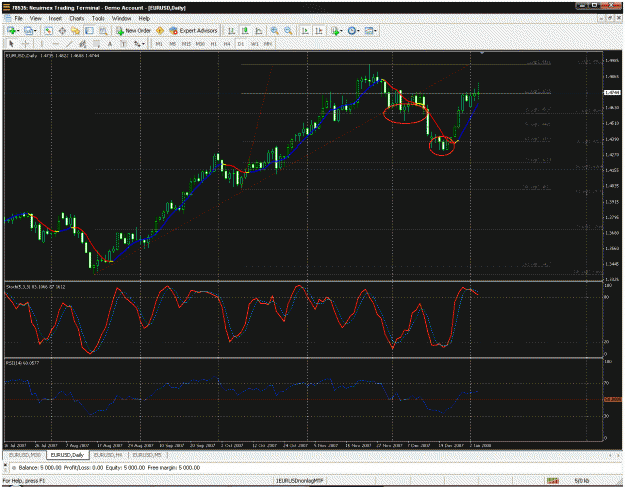Expand the Periods dropdown arrow
Image resolution: width=625 pixels, height=487 pixels.
click(x=358, y=31)
